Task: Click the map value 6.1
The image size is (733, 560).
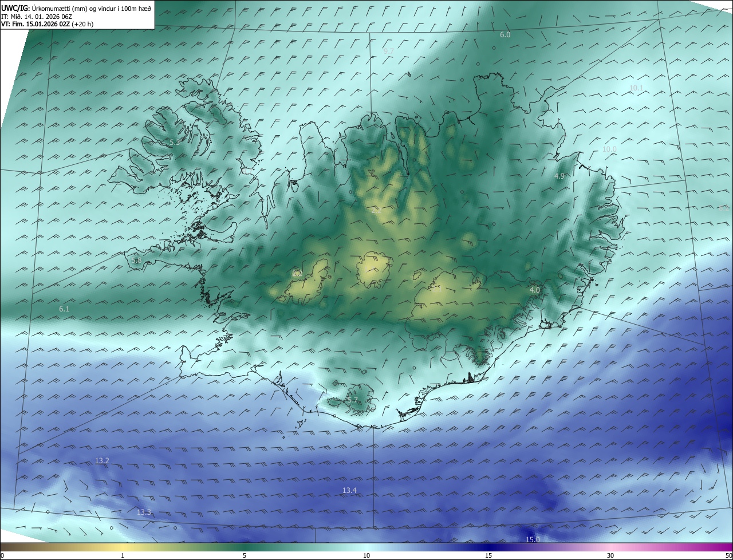Action: click(x=64, y=309)
